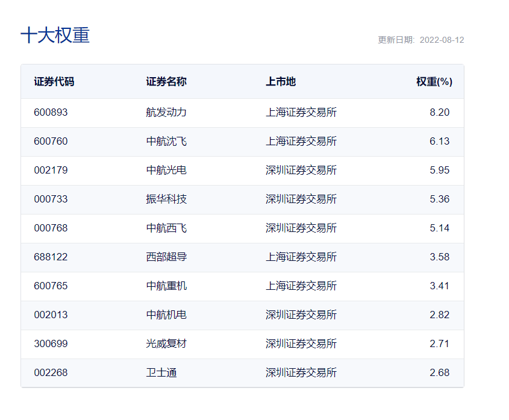Click security name 卫士通
The width and height of the screenshot is (509, 420).
161,373
